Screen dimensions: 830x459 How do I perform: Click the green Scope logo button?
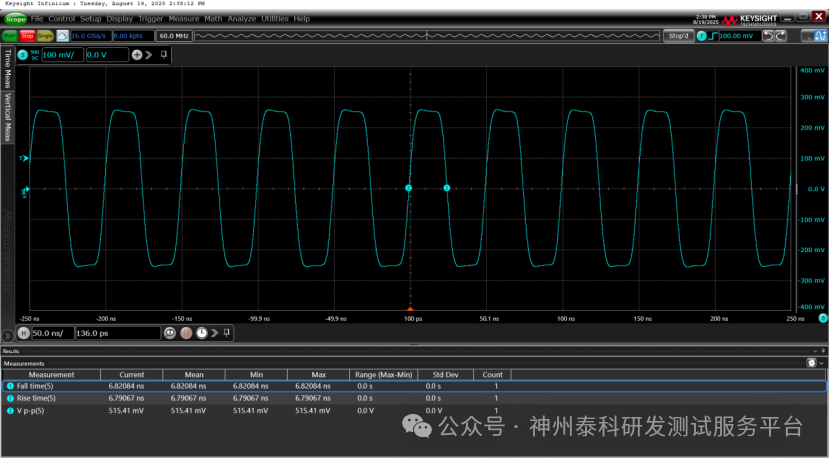[x=15, y=19]
